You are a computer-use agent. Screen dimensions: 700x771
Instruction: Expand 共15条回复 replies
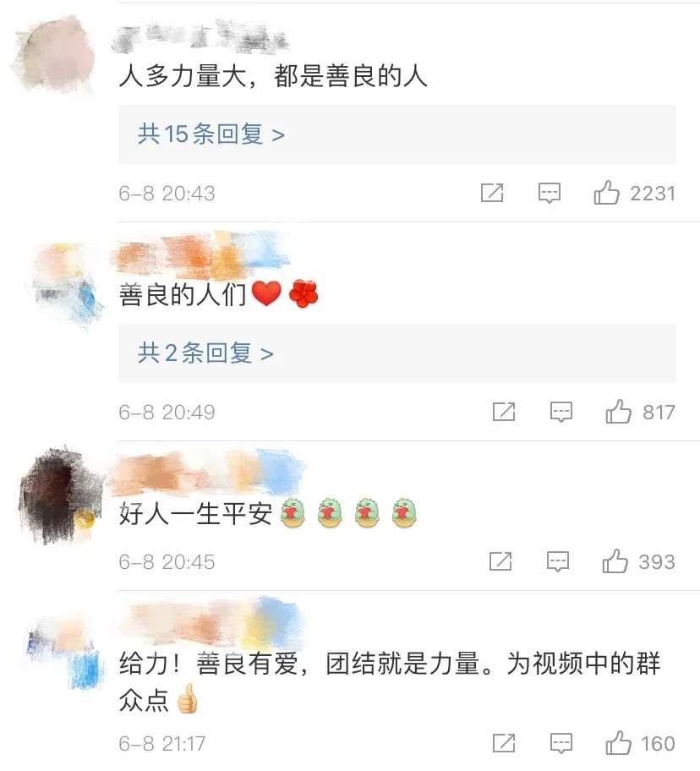pos(211,134)
